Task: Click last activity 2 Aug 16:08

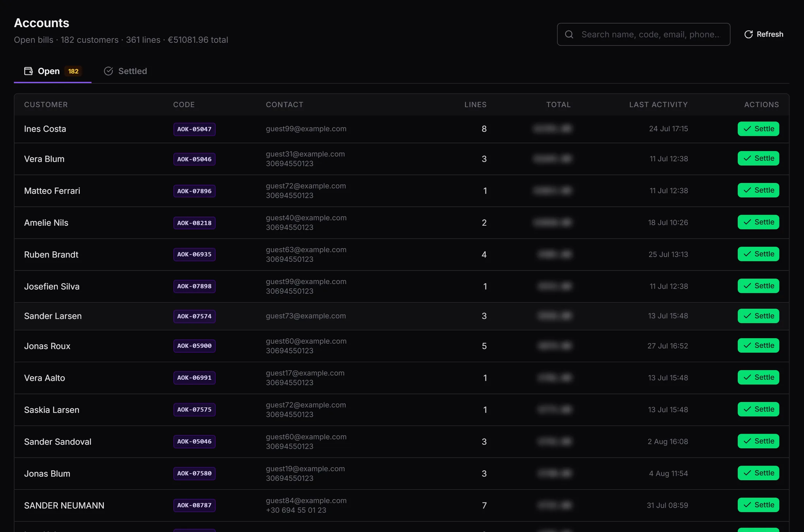Action: click(668, 442)
